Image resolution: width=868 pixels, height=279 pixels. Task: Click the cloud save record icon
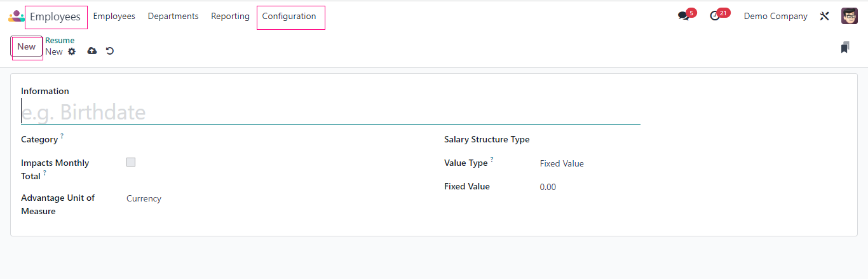(92, 51)
